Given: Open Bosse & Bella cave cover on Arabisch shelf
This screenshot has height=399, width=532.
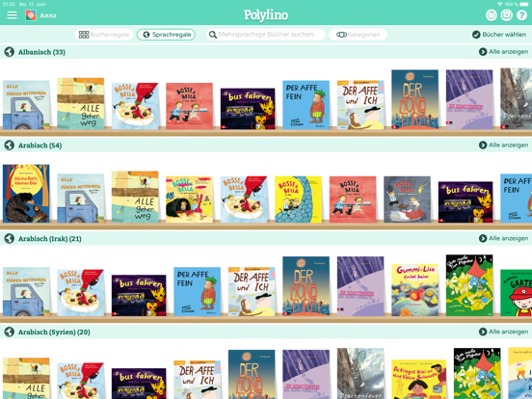Looking at the screenshot, I should (x=189, y=199).
